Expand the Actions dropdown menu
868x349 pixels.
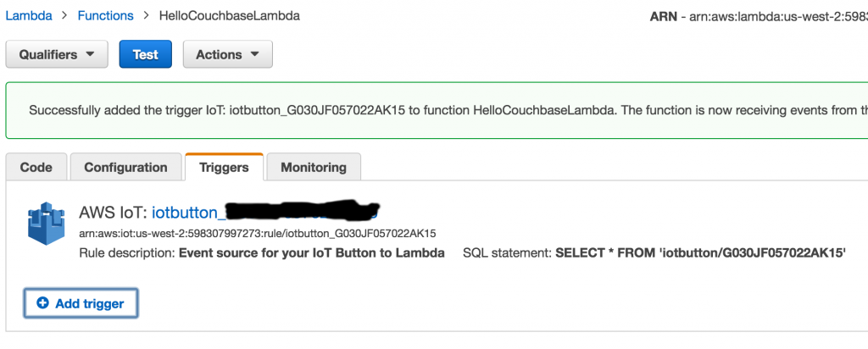tap(227, 54)
